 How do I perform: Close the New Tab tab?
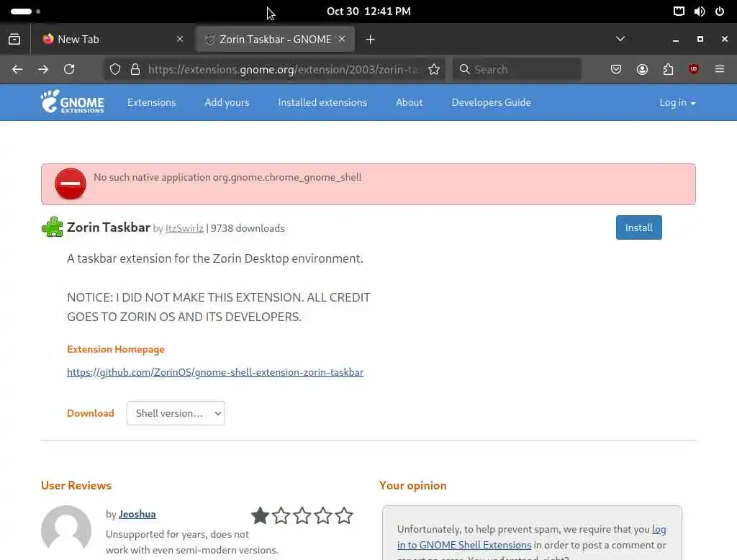pyautogui.click(x=179, y=39)
